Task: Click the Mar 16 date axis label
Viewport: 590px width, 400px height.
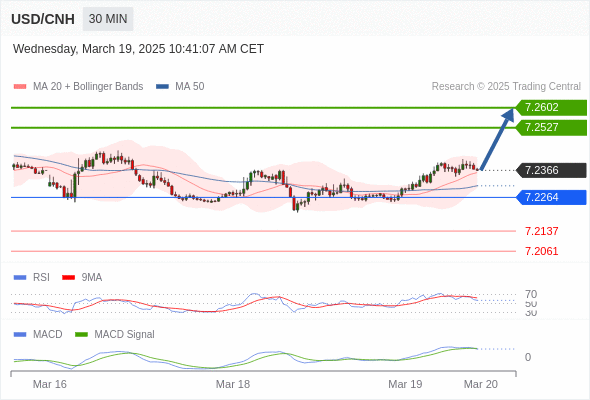Action: [50, 384]
